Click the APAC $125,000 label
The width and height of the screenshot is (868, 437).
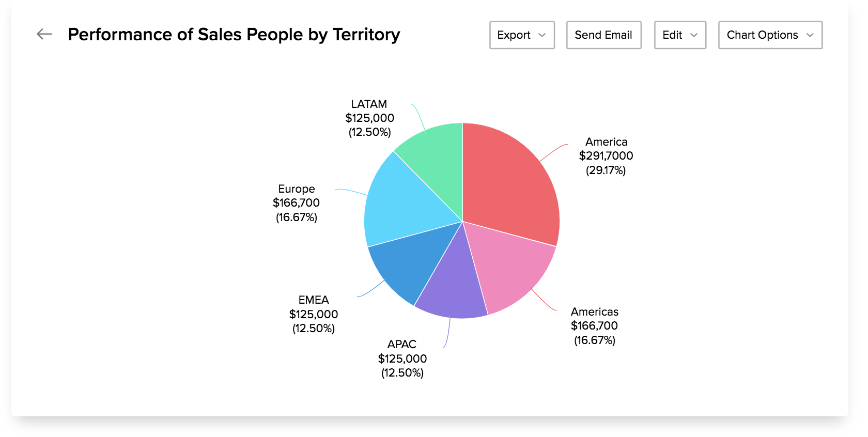[402, 358]
